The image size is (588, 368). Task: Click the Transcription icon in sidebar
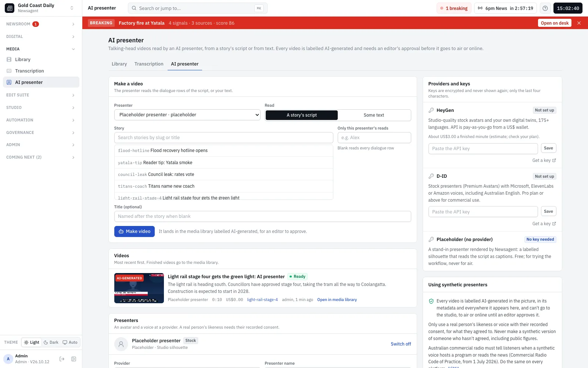(x=9, y=71)
